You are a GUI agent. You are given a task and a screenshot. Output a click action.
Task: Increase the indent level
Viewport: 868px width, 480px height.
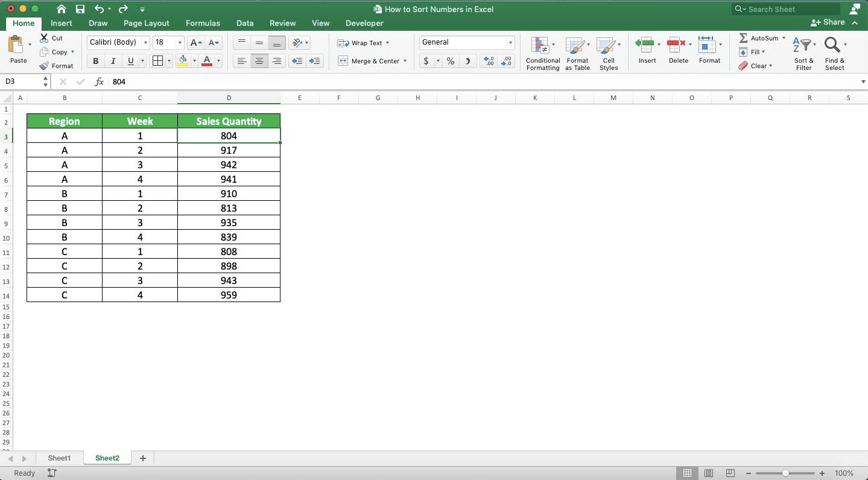tap(315, 61)
